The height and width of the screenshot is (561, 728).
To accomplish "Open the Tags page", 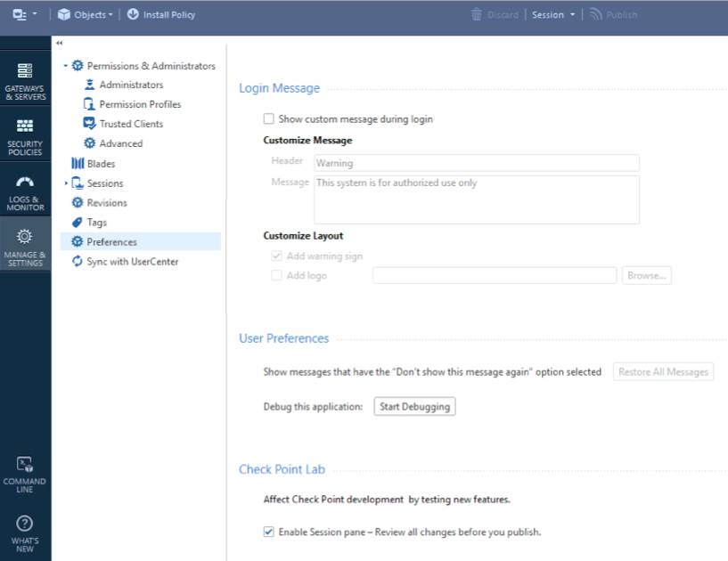I will (97, 223).
